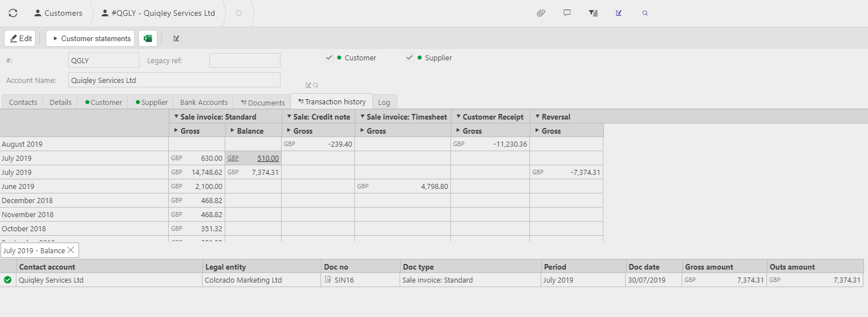The width and height of the screenshot is (868, 317).
Task: Toggle the Customer checkbox
Action: (328, 58)
